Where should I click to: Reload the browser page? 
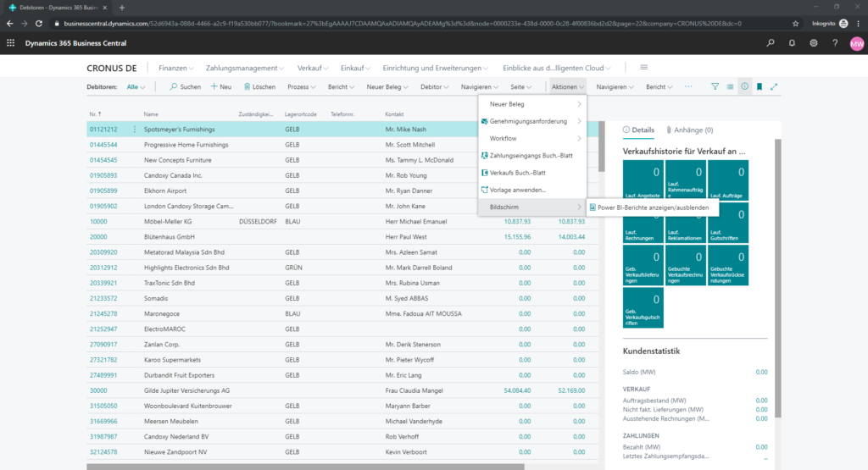pyautogui.click(x=39, y=23)
